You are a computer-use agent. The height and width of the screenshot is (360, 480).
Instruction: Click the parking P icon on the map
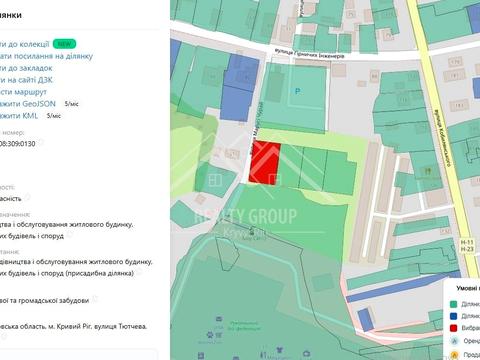click(298, 91)
